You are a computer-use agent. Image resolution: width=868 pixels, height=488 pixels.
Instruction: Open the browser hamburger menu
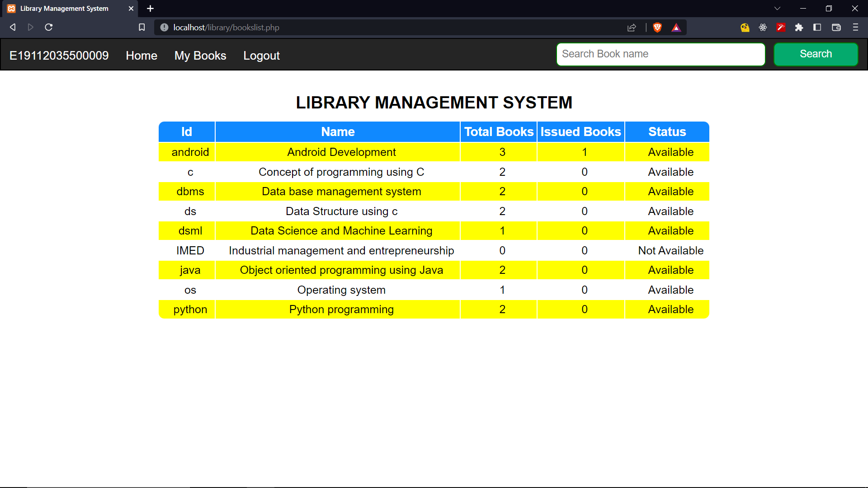(x=855, y=27)
